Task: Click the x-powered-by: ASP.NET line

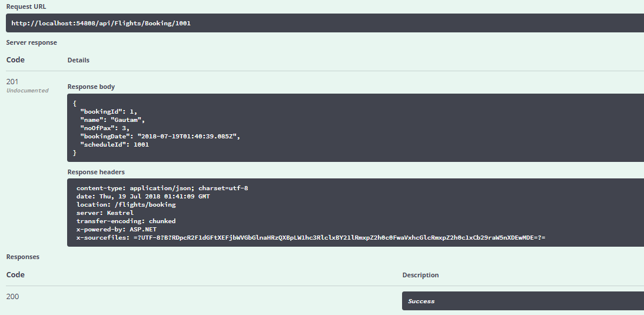Action: click(117, 229)
